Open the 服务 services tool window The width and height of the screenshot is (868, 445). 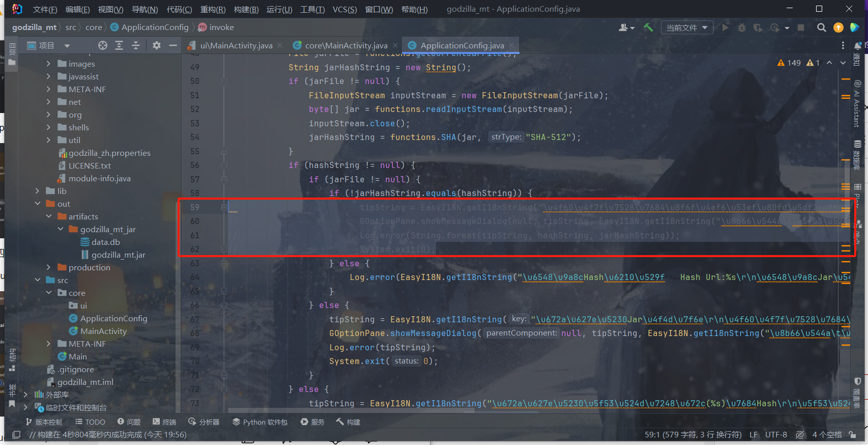[x=312, y=422]
